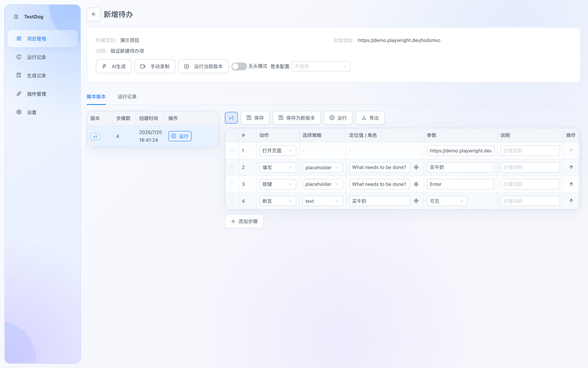The height and width of the screenshot is (368, 588).
Task: Grab the drag handle of step 3
Action: pos(232,184)
